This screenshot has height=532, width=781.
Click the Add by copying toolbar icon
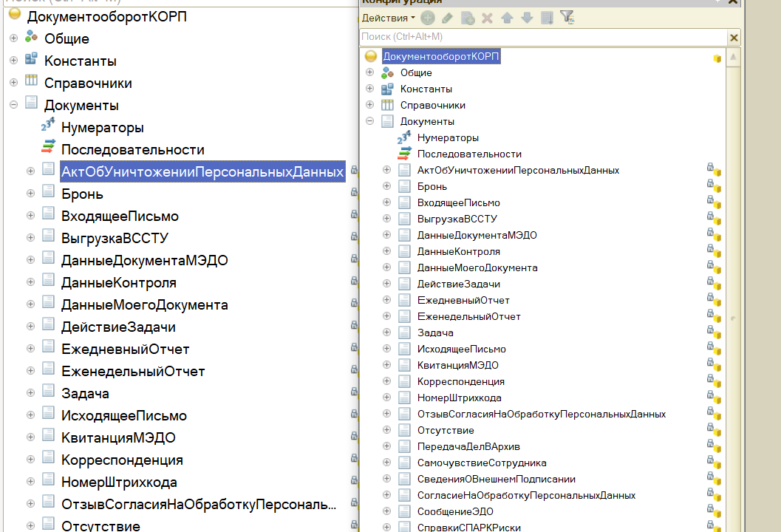coord(468,18)
